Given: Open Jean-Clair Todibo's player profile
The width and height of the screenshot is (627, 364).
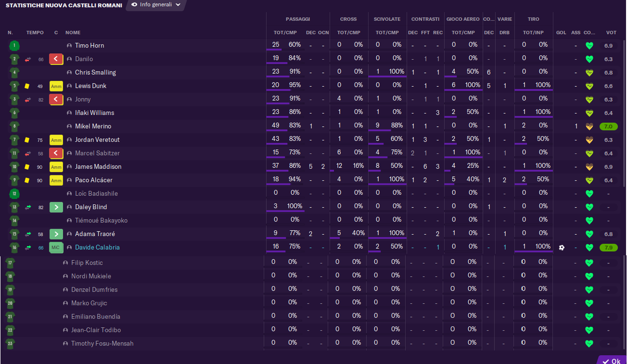Looking at the screenshot, I should pos(96,330).
